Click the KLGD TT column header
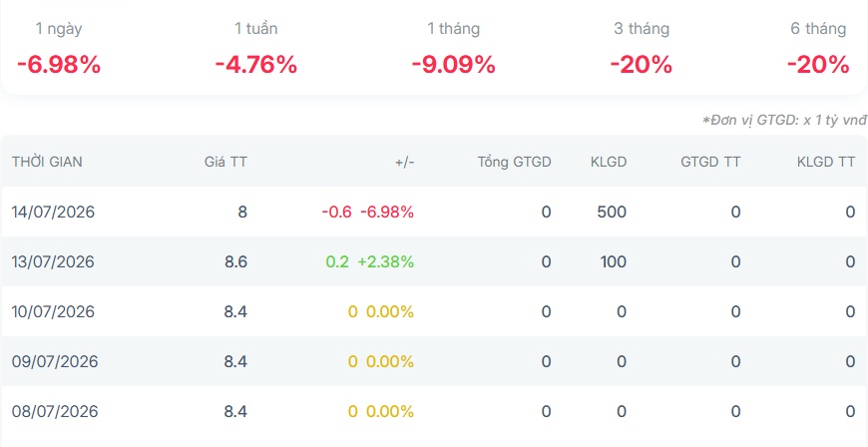The height and width of the screenshot is (447, 868). tap(826, 162)
